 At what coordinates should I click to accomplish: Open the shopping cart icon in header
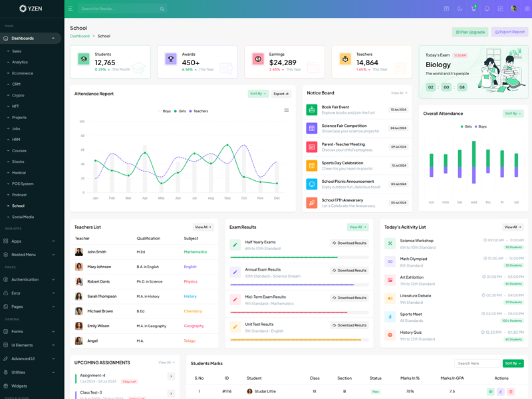point(473,9)
